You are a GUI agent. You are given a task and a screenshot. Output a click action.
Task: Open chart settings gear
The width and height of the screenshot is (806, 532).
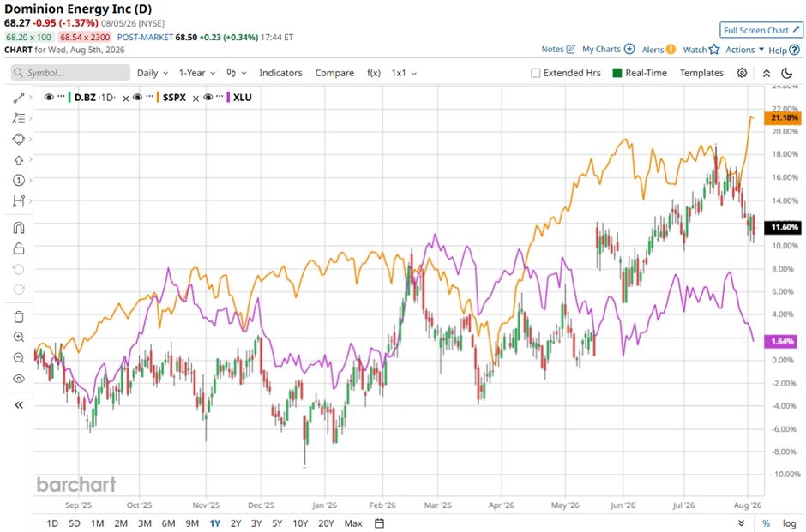point(742,73)
